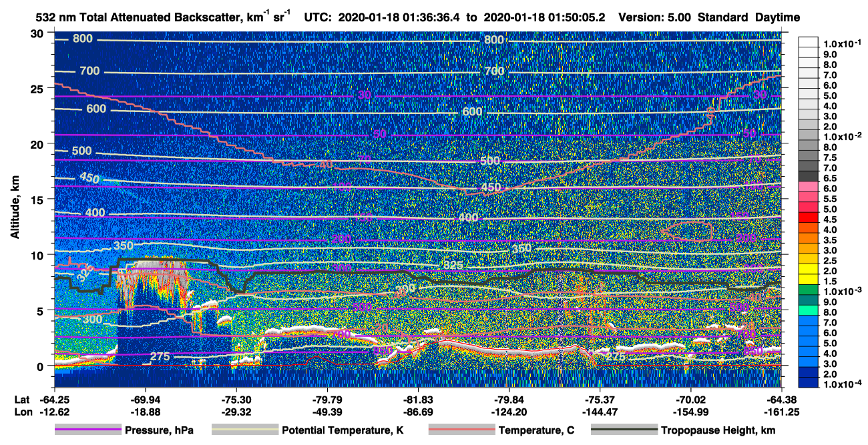This screenshot has height=445, width=868.
Task: Click the longitude value '-49.39'
Action: tap(327, 412)
